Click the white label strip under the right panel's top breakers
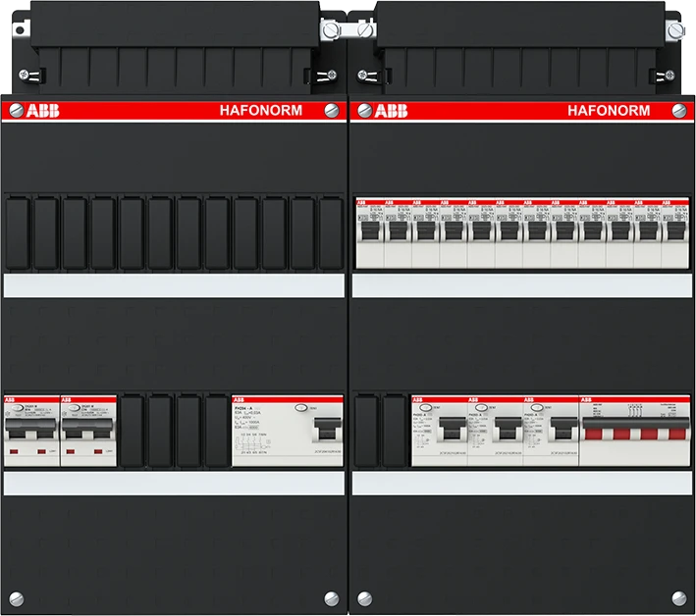This screenshot has width=696, height=616. coord(522,284)
